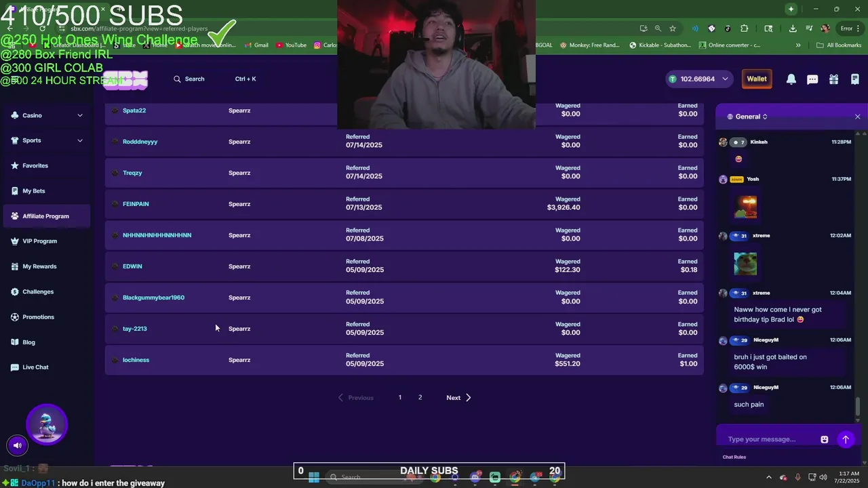Open the Windows Start button

pyautogui.click(x=313, y=477)
